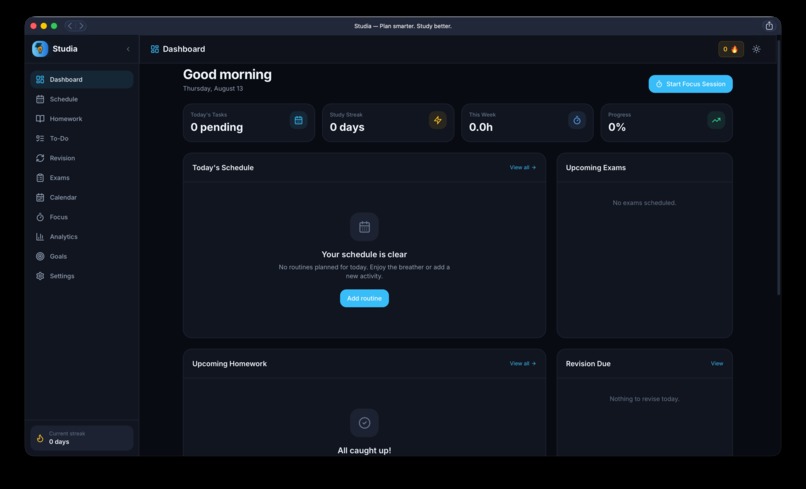Click the Goals target icon
The width and height of the screenshot is (806, 489).
[x=40, y=256]
